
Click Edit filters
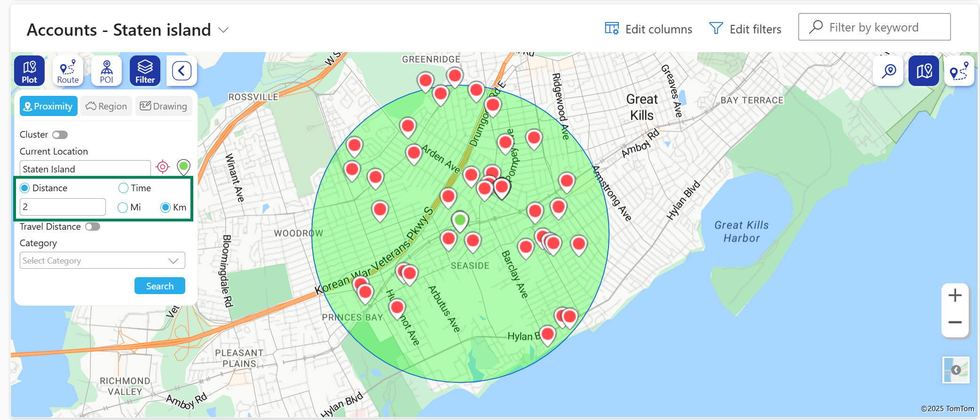[x=745, y=29]
